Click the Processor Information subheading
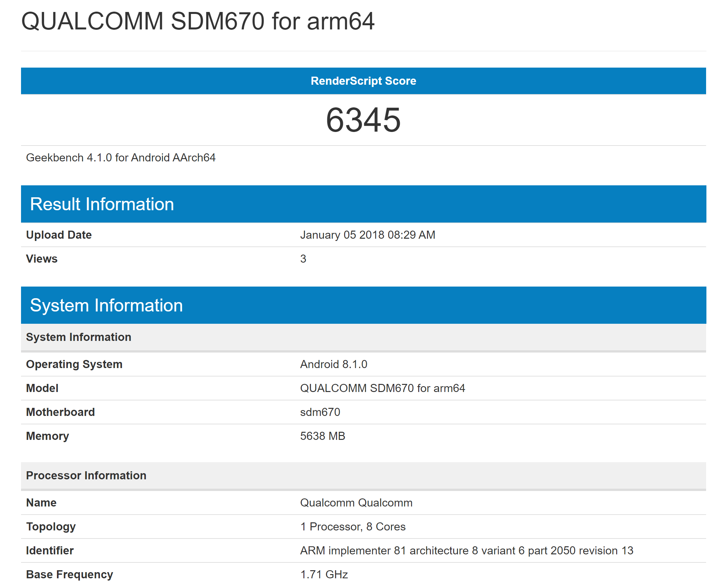The width and height of the screenshot is (720, 588). [363, 475]
